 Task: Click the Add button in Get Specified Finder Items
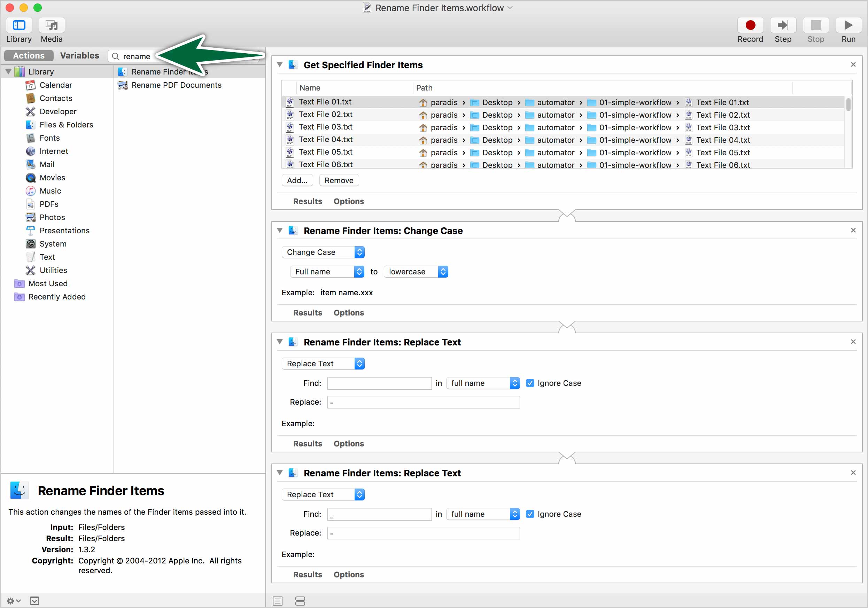tap(297, 180)
